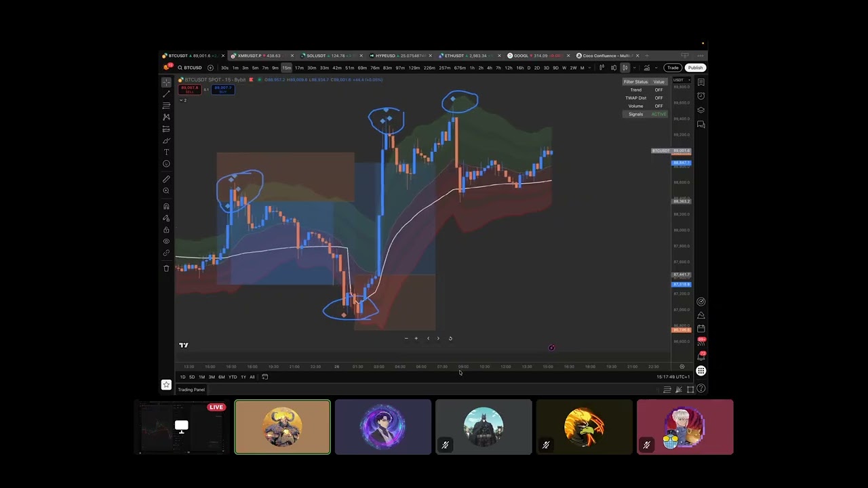Select the 30s timeframe

pyautogui.click(x=224, y=68)
